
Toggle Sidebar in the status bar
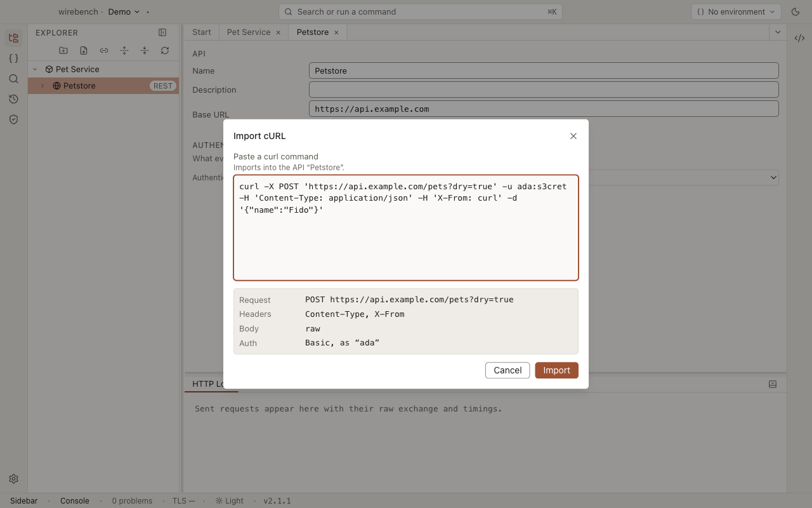pyautogui.click(x=24, y=501)
